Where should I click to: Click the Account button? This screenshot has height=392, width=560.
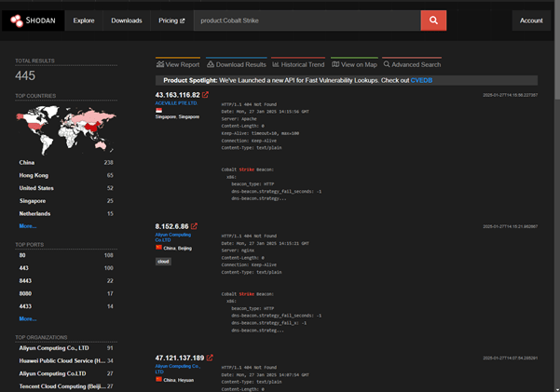tap(531, 20)
